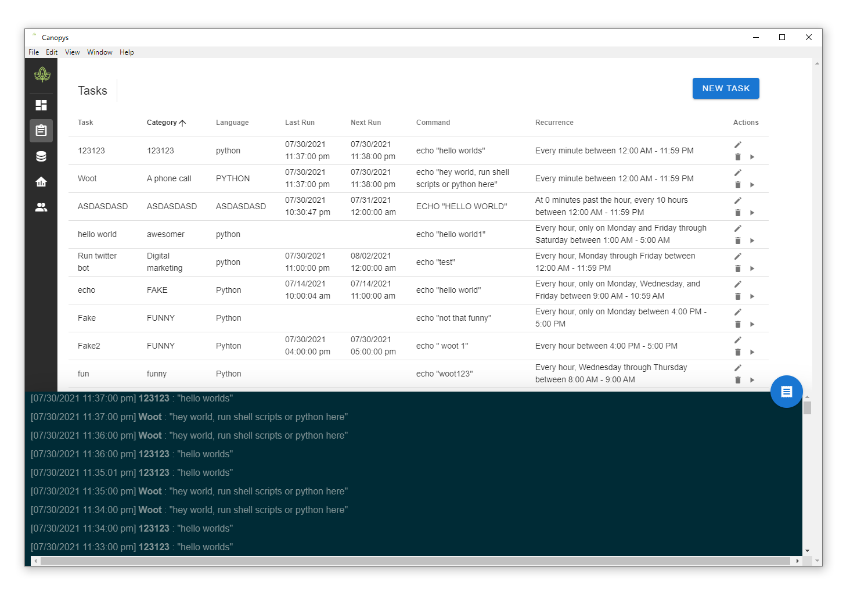Screen dimensions: 868x606
Task: Delete the Fake2 task
Action: [738, 352]
